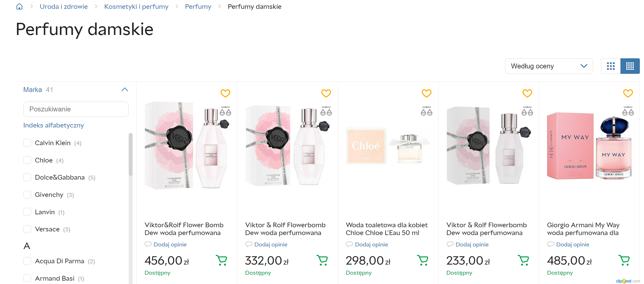Add the 332,00 zł perfume to cart
644x284 pixels.
coord(322,260)
